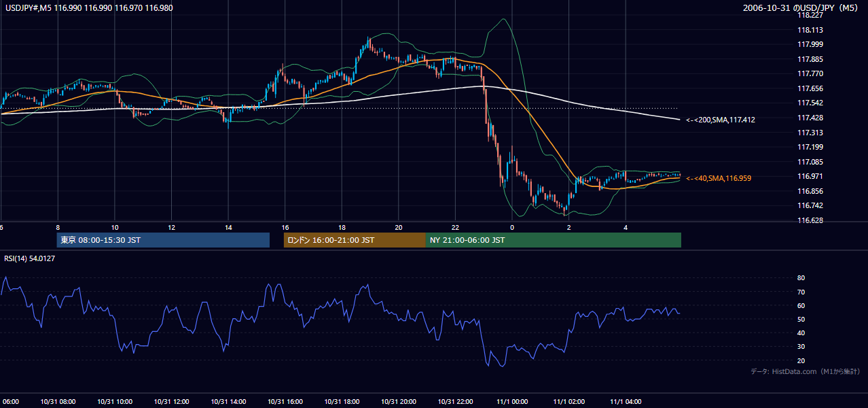868x408 pixels.
Task: Click RSI scale level 50
Action: click(801, 319)
